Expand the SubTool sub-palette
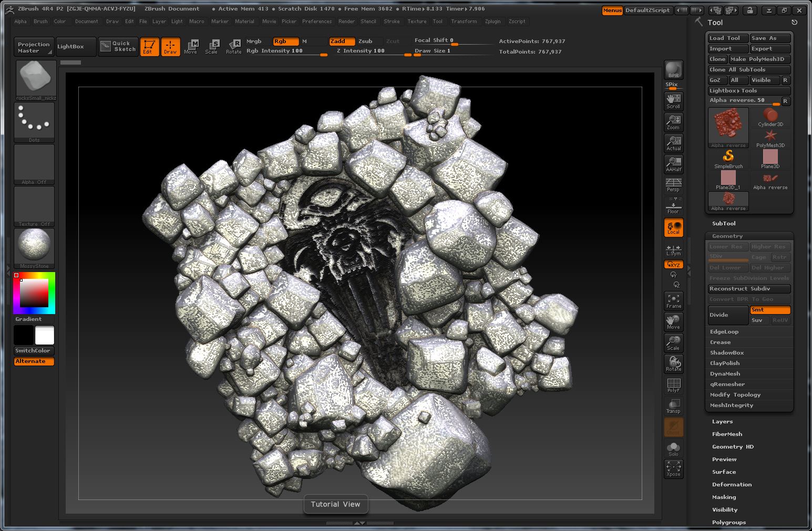This screenshot has height=531, width=812. pyautogui.click(x=724, y=223)
